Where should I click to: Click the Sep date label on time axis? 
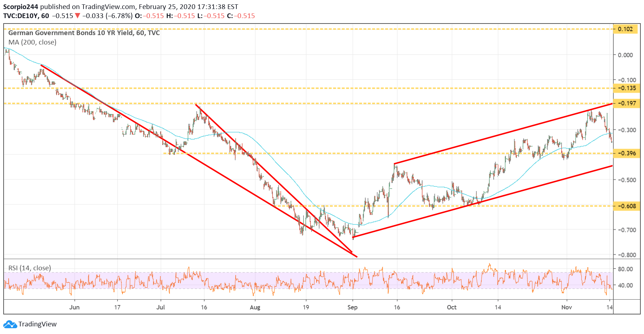coord(352,307)
